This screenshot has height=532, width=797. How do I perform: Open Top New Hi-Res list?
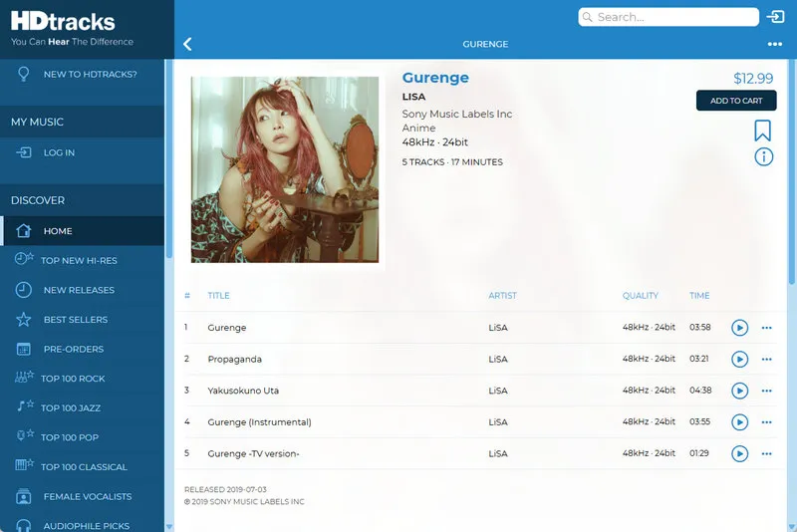pos(83,260)
